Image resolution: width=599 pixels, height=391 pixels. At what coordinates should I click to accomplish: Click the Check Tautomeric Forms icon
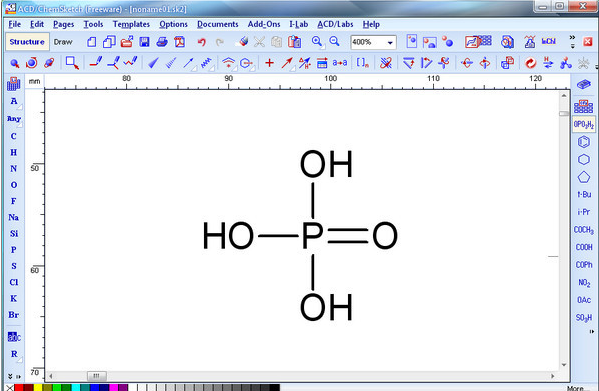coord(548,63)
